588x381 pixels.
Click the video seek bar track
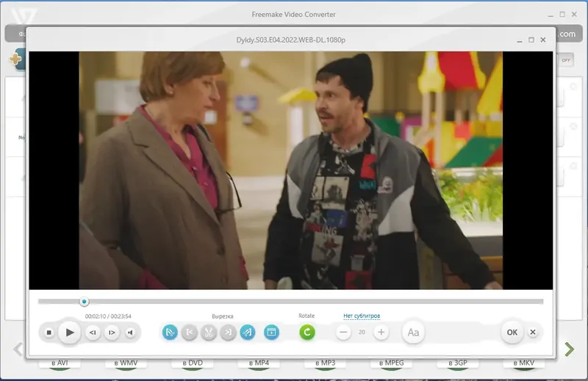[x=290, y=301]
